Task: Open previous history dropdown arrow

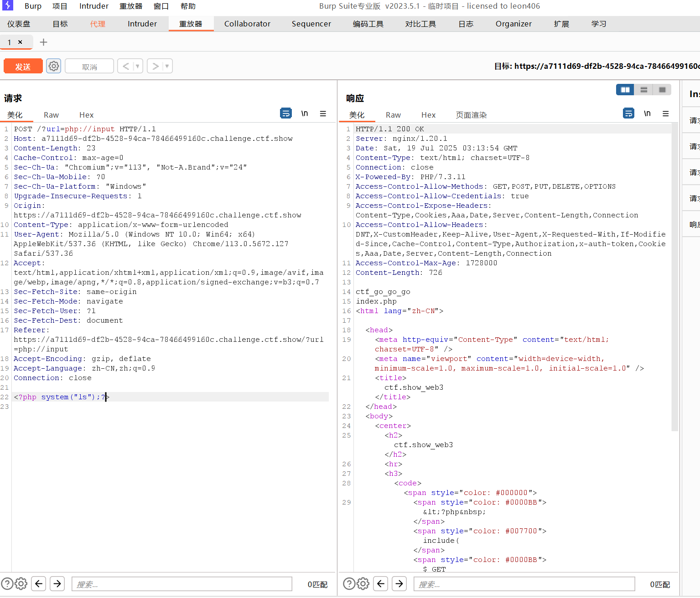Action: click(138, 66)
